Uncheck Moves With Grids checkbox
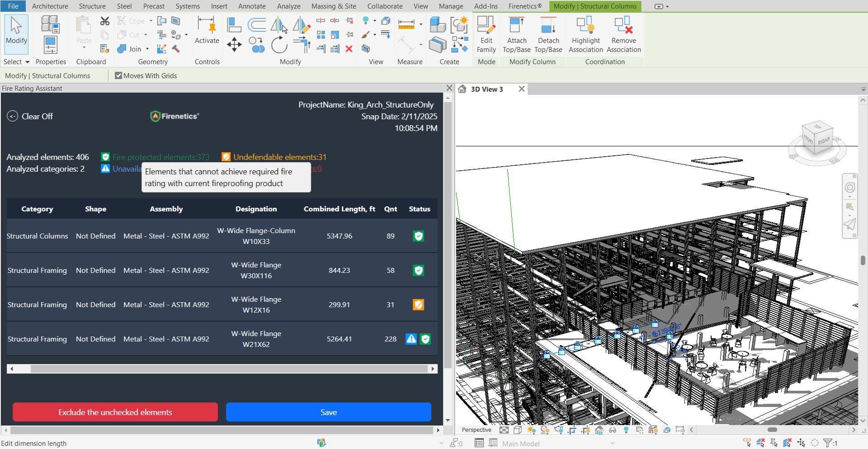This screenshot has height=449, width=868. point(118,76)
